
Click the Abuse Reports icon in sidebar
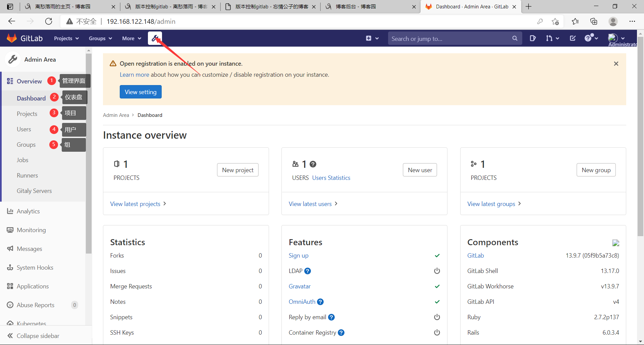click(10, 305)
